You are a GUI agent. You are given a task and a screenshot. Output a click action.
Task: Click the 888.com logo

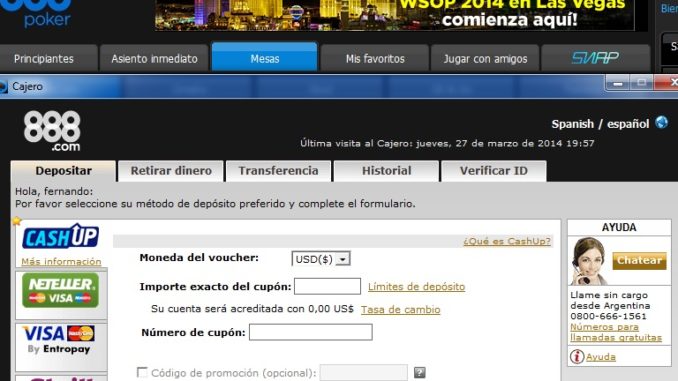52,131
